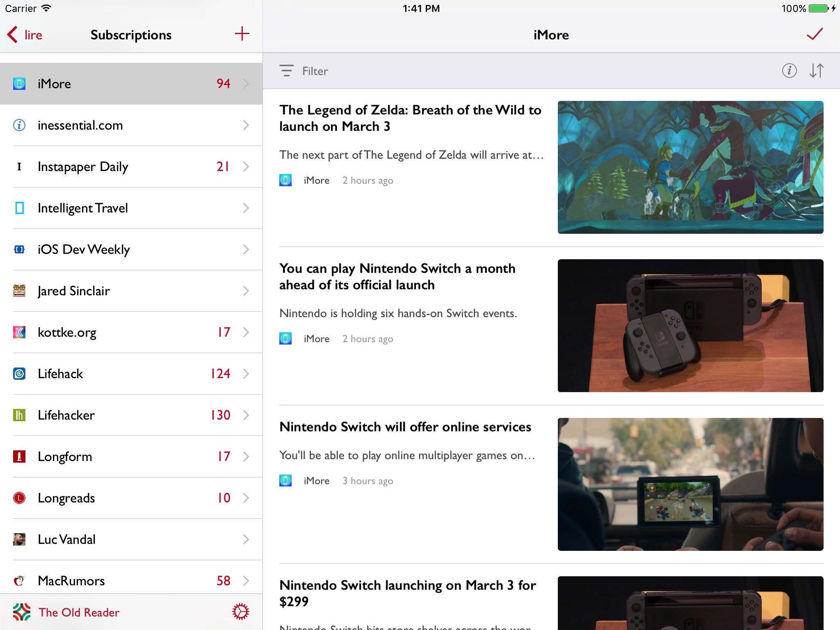Toggle article sort order arrows
The height and width of the screenshot is (630, 840).
point(816,71)
